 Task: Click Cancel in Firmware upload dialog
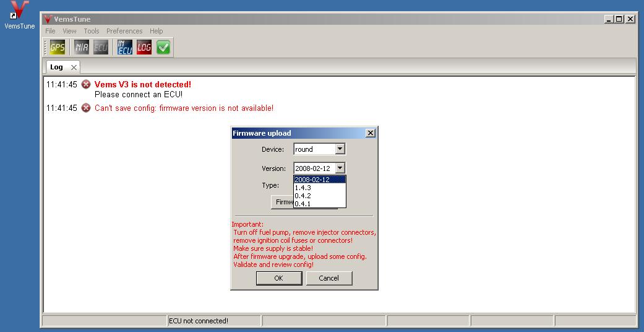(329, 278)
